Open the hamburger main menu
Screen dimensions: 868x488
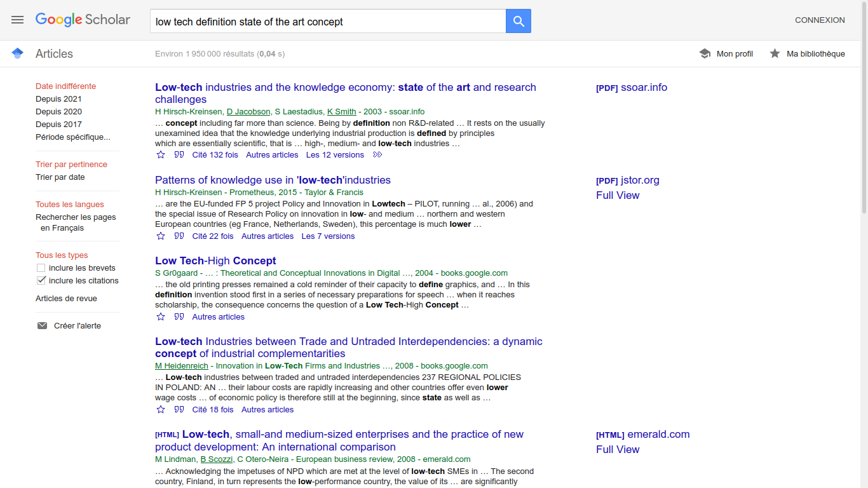[x=17, y=20]
